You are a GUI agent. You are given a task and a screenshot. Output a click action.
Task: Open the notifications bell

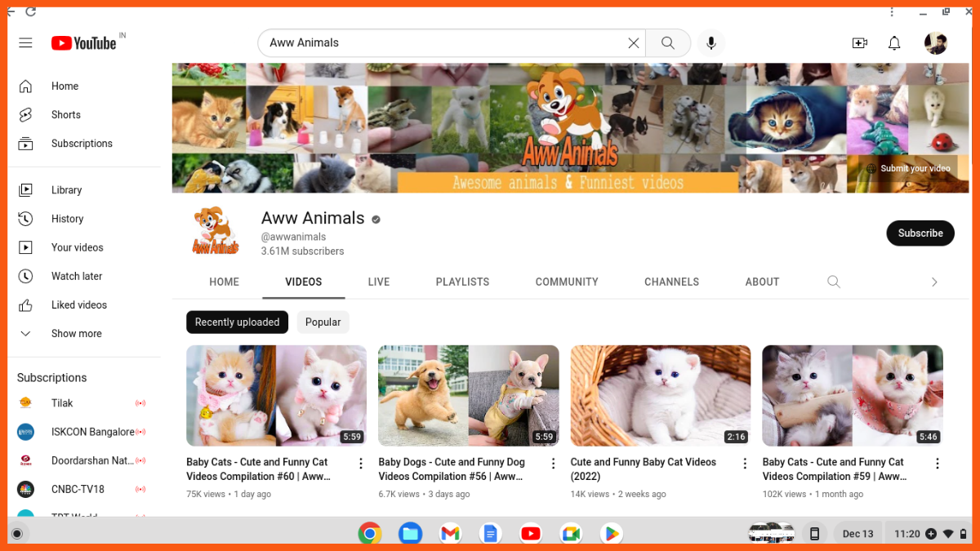click(x=894, y=43)
